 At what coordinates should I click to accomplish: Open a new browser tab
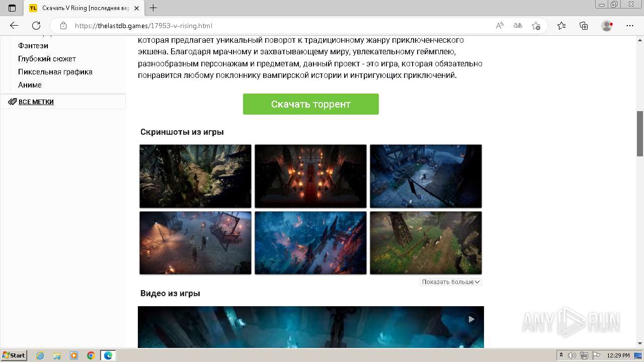(153, 8)
